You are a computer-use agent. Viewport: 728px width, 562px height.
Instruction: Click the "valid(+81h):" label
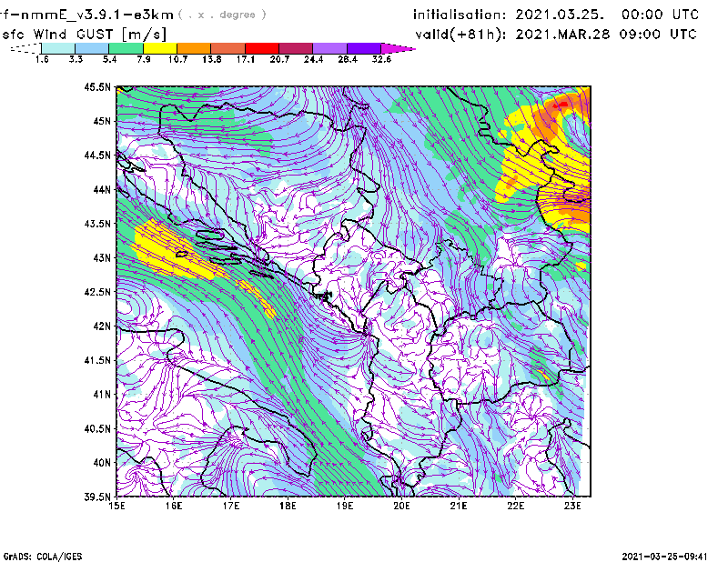460,35
